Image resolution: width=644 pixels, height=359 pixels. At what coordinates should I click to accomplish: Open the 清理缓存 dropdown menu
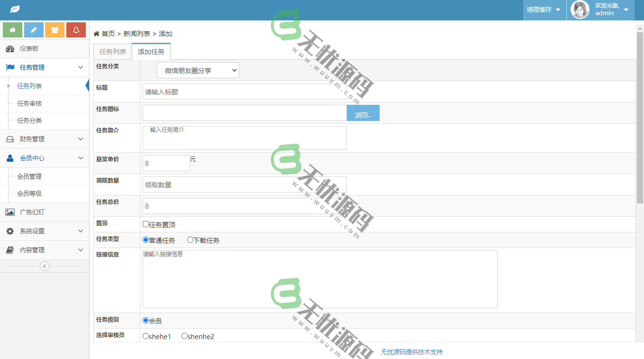pyautogui.click(x=543, y=9)
